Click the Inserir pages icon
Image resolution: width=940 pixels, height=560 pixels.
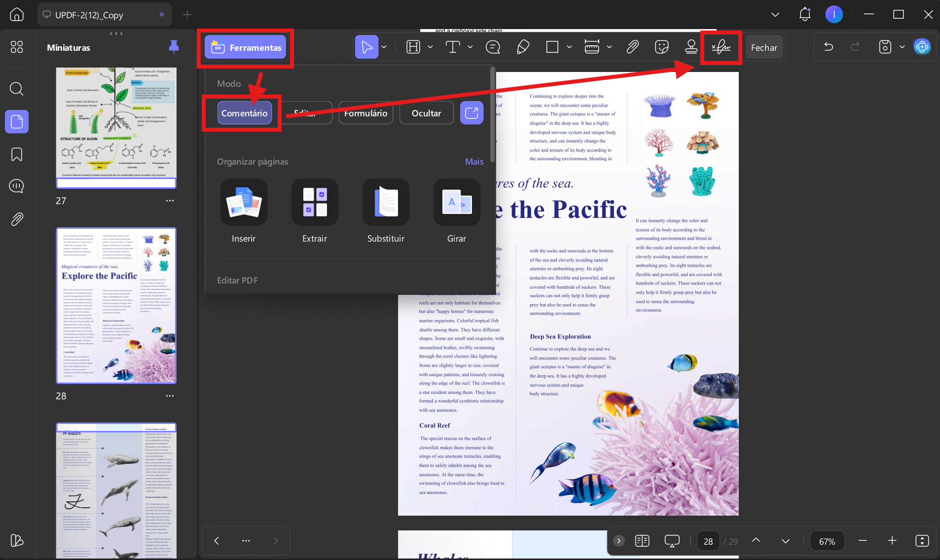pyautogui.click(x=244, y=202)
